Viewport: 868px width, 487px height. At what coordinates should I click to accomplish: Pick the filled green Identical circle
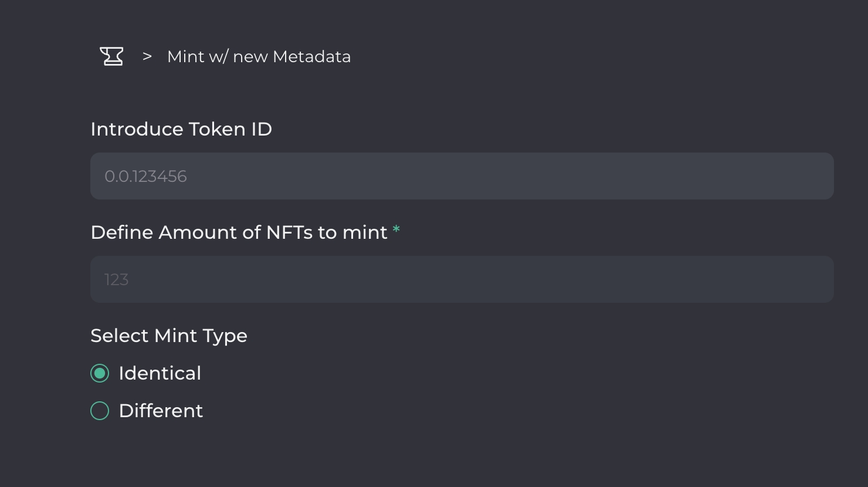click(x=100, y=373)
